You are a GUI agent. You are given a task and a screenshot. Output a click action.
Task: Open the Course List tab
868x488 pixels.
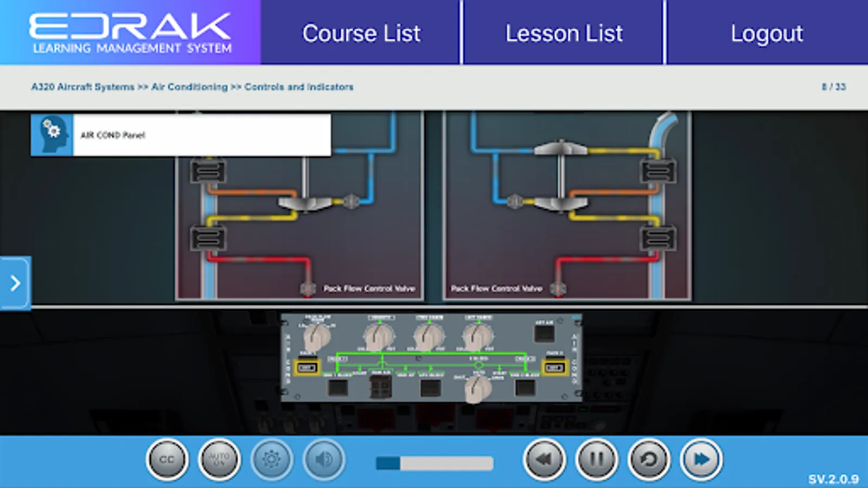pos(361,33)
